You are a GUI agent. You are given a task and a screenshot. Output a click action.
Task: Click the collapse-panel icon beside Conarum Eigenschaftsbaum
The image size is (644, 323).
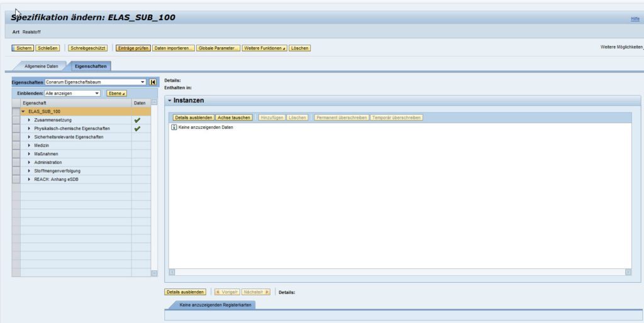[x=153, y=82]
